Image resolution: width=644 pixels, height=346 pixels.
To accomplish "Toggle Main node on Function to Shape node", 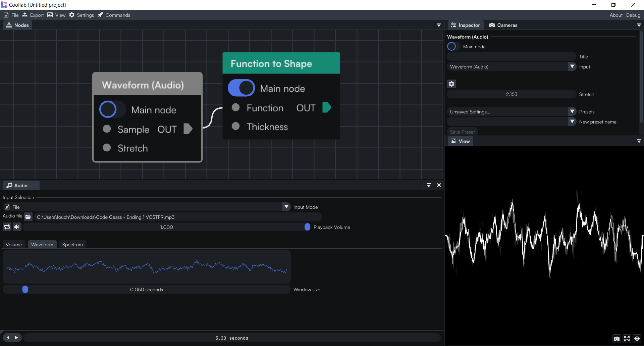I will (241, 88).
